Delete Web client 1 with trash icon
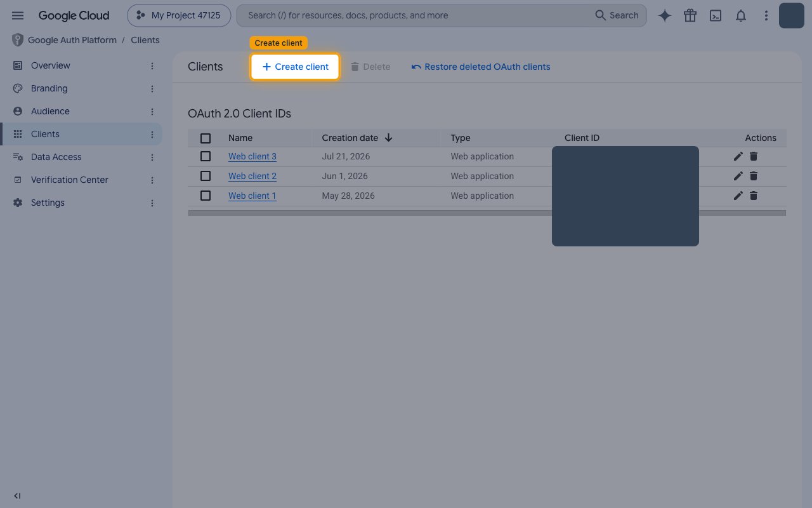812x508 pixels. (754, 196)
